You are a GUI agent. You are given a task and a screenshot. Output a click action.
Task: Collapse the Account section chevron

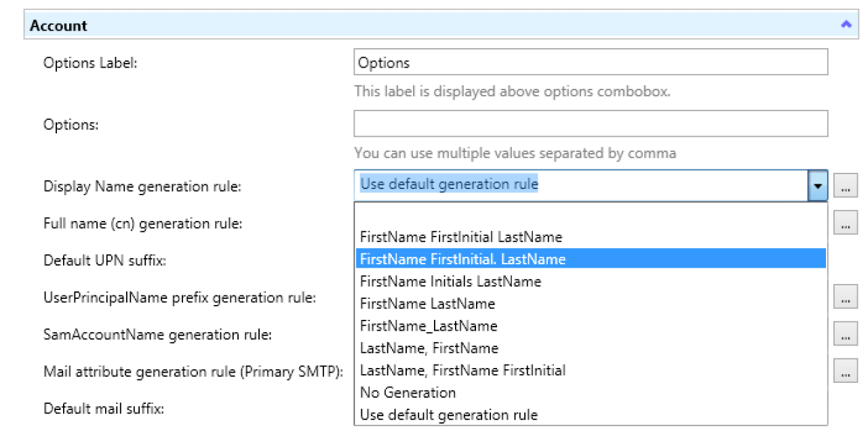[x=846, y=24]
